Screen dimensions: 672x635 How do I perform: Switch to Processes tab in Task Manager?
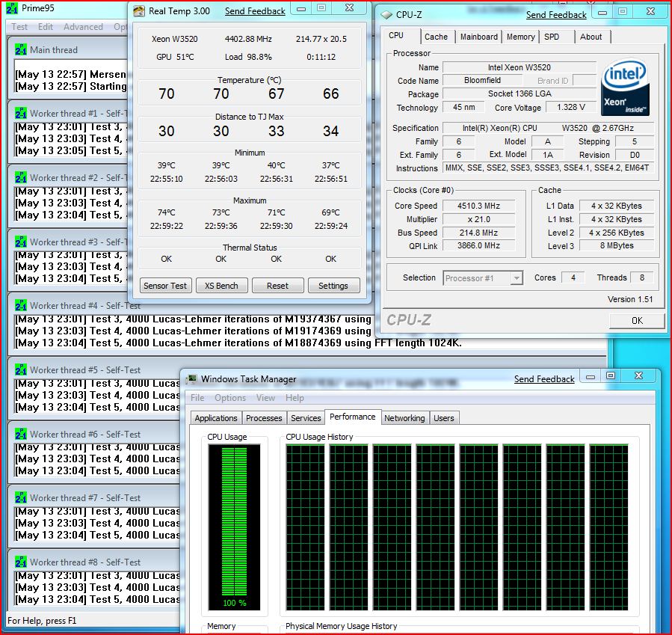point(264,418)
